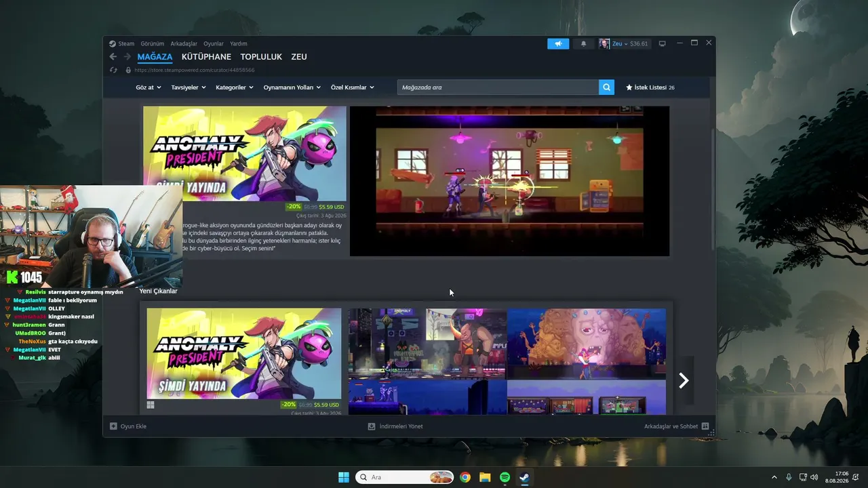The image size is (868, 488).
Task: Click the Zeu profile avatar
Action: tap(604, 43)
